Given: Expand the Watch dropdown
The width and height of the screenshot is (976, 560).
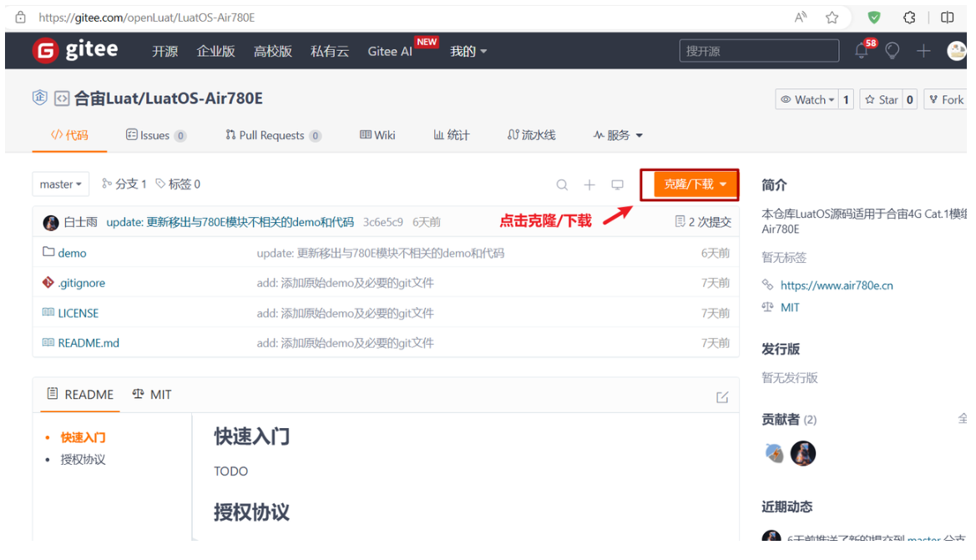Looking at the screenshot, I should coord(807,99).
